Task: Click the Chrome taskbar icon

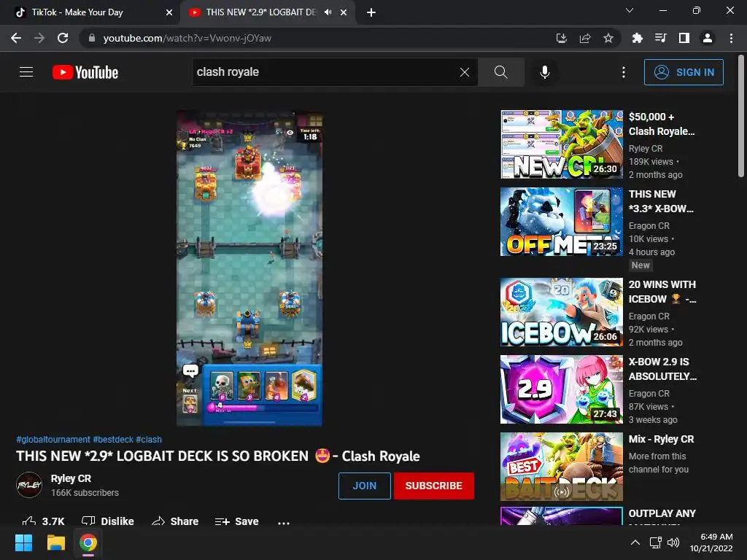Action: click(x=88, y=542)
